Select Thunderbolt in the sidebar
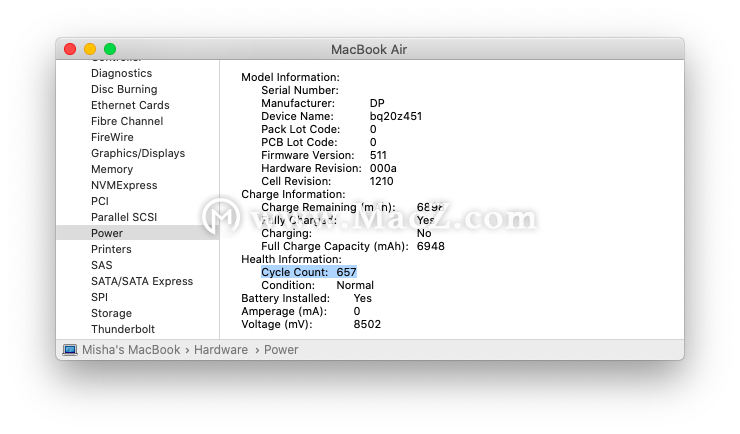 pos(123,329)
